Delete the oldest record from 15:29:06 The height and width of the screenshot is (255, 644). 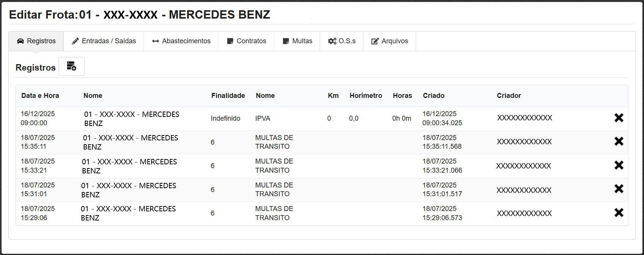pos(619,212)
